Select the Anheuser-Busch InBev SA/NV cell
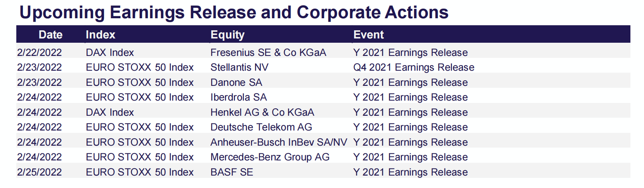This screenshot has height=188, width=644. point(279,142)
